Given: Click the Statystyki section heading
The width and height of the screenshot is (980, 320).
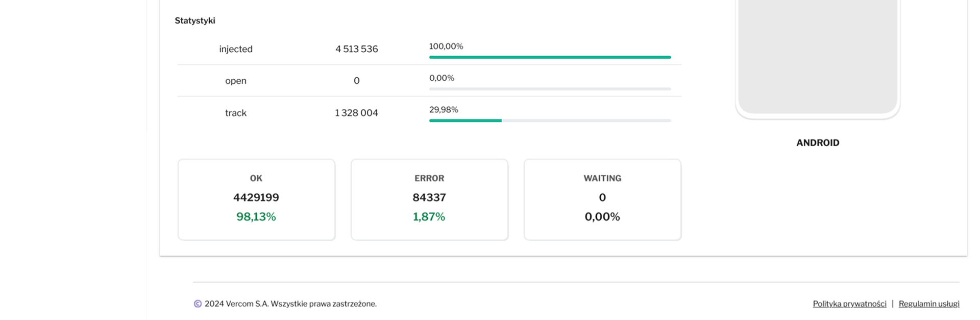Looking at the screenshot, I should point(195,21).
